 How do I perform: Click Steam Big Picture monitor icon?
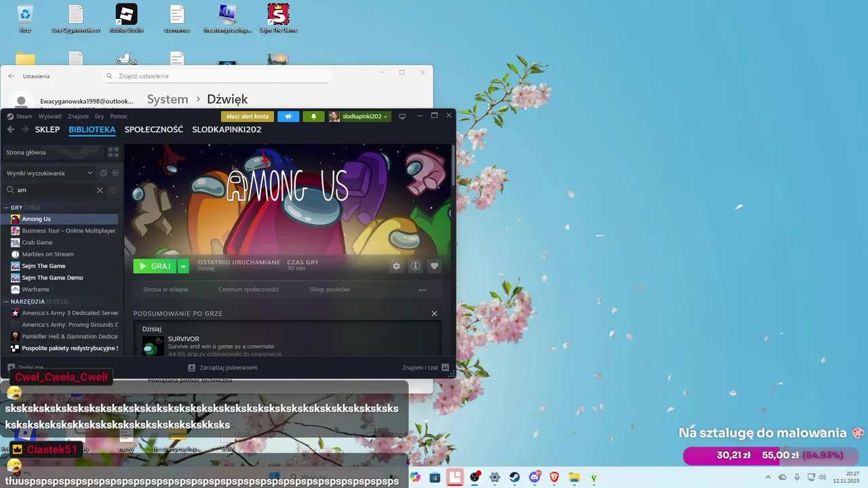pos(402,117)
